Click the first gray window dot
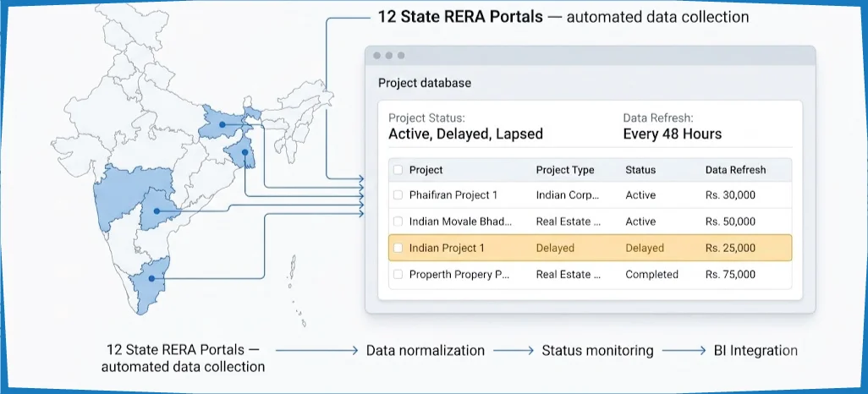This screenshot has height=394, width=868. click(x=377, y=55)
